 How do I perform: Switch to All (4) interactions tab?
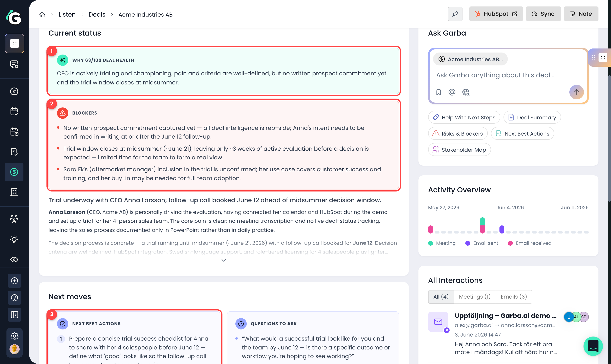tap(441, 297)
